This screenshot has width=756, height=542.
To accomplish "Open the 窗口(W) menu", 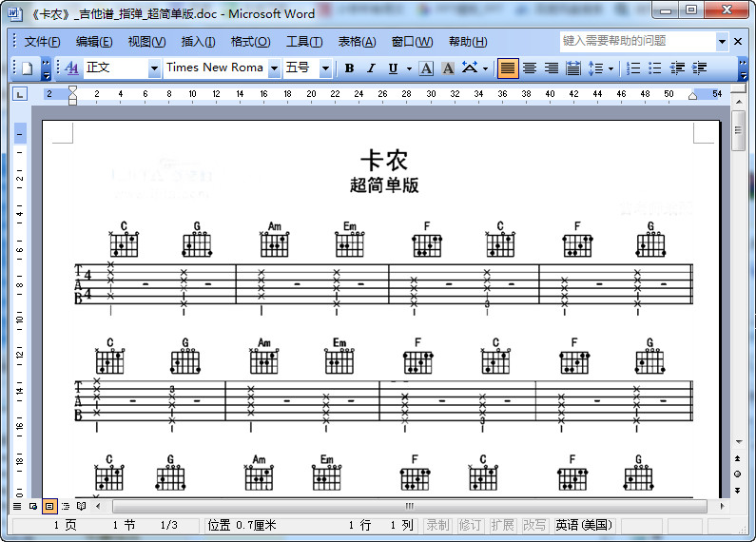I will coord(412,42).
